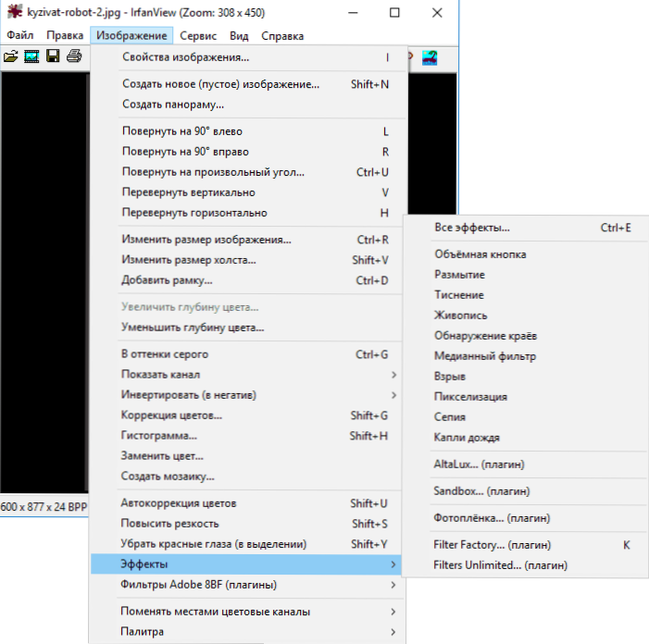Choose Повернуть на 90° влево

(x=248, y=131)
